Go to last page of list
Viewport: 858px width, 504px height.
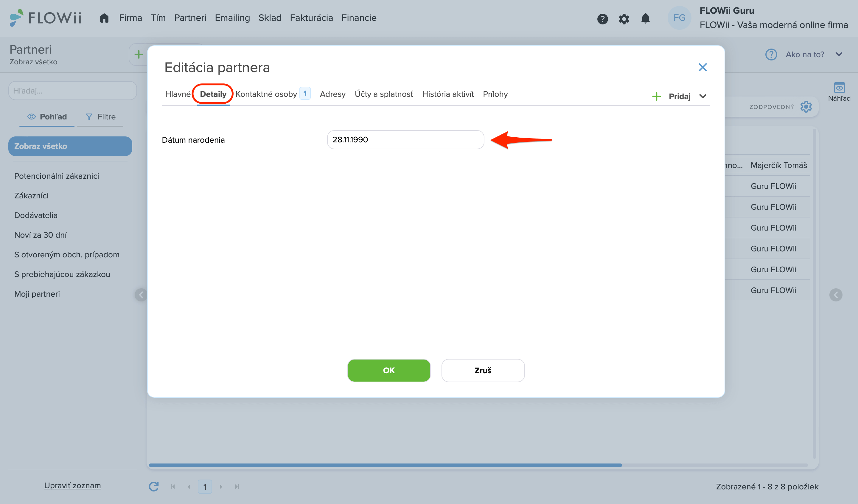[237, 487]
